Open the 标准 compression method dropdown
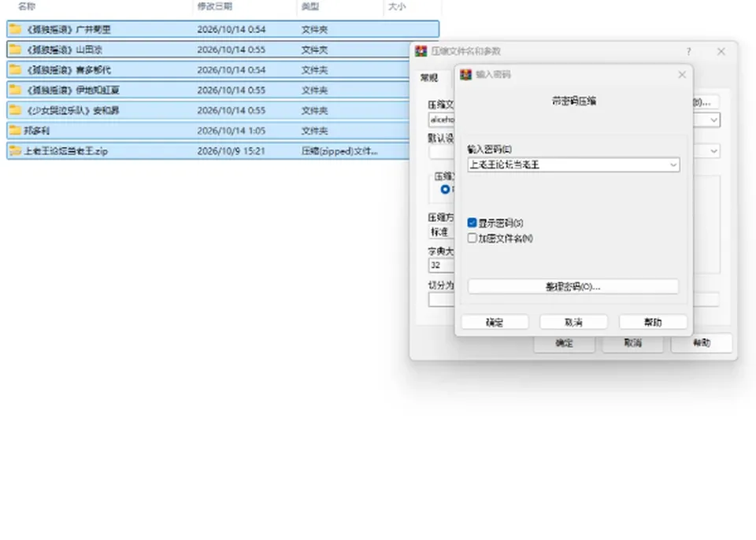Image resolution: width=756 pixels, height=540 pixels. (442, 232)
